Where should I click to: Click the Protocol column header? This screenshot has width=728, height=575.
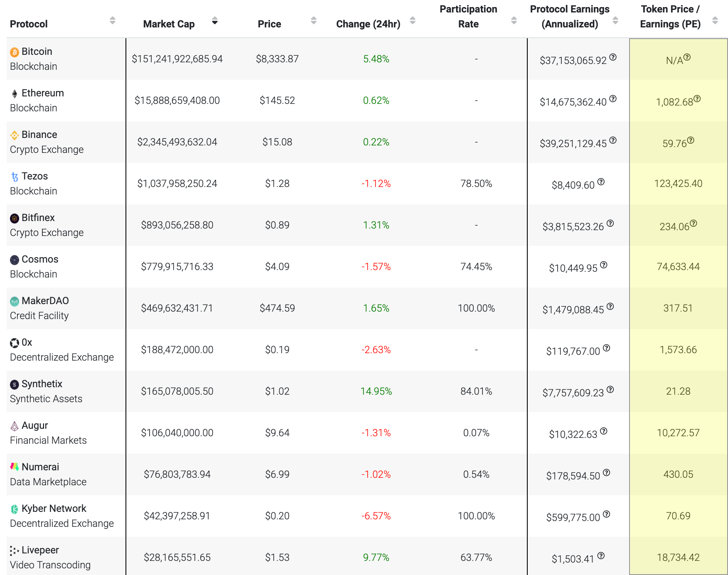pyautogui.click(x=29, y=24)
